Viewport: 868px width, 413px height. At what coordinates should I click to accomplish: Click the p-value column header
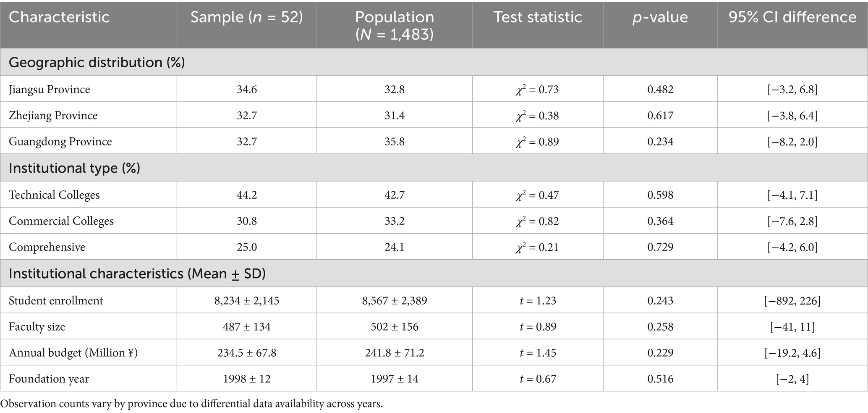point(660,17)
